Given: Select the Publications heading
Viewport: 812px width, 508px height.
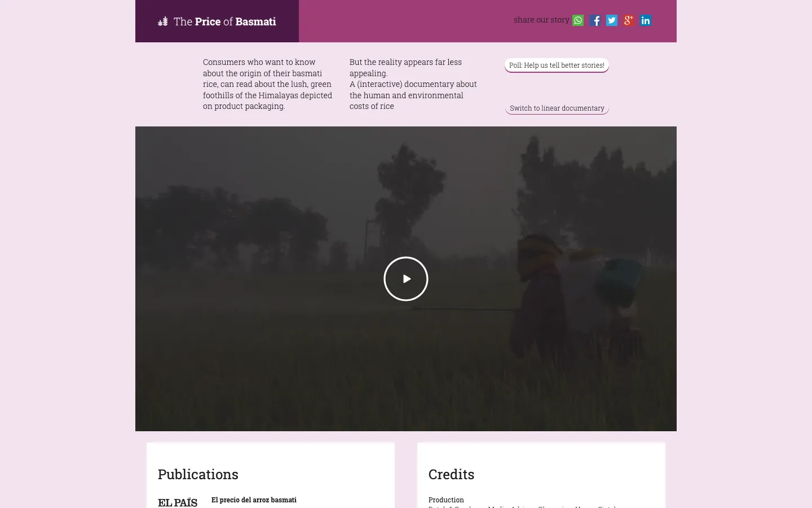Looking at the screenshot, I should [x=198, y=474].
